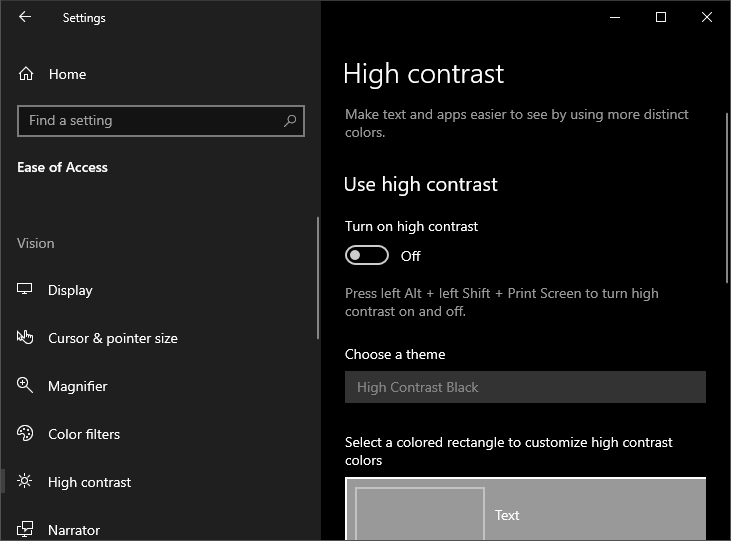Click the Color filters palette icon
This screenshot has height=541, width=731.
[x=26, y=434]
